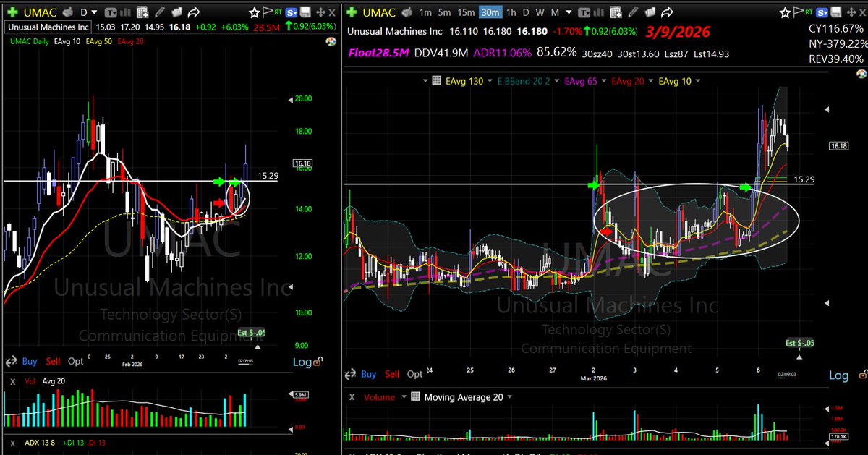Open the text tool in the 30m chart toolbar
The image size is (868, 455).
pyautogui.click(x=584, y=12)
